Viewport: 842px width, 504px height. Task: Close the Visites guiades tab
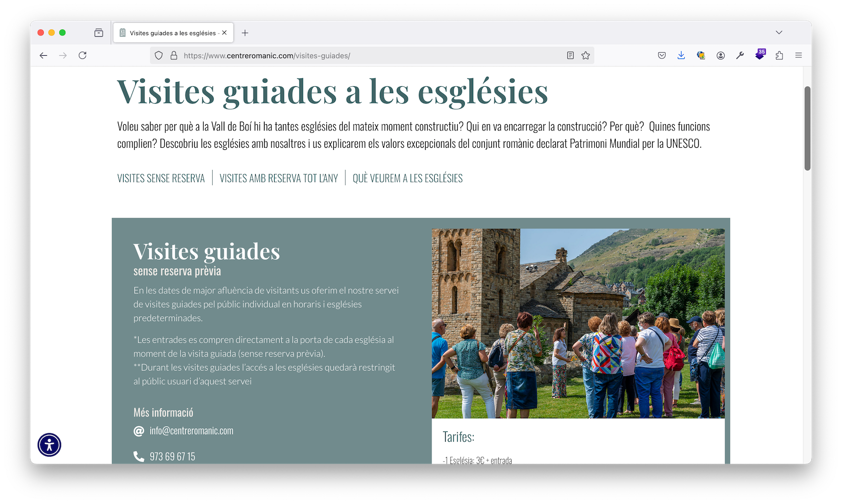coord(224,33)
